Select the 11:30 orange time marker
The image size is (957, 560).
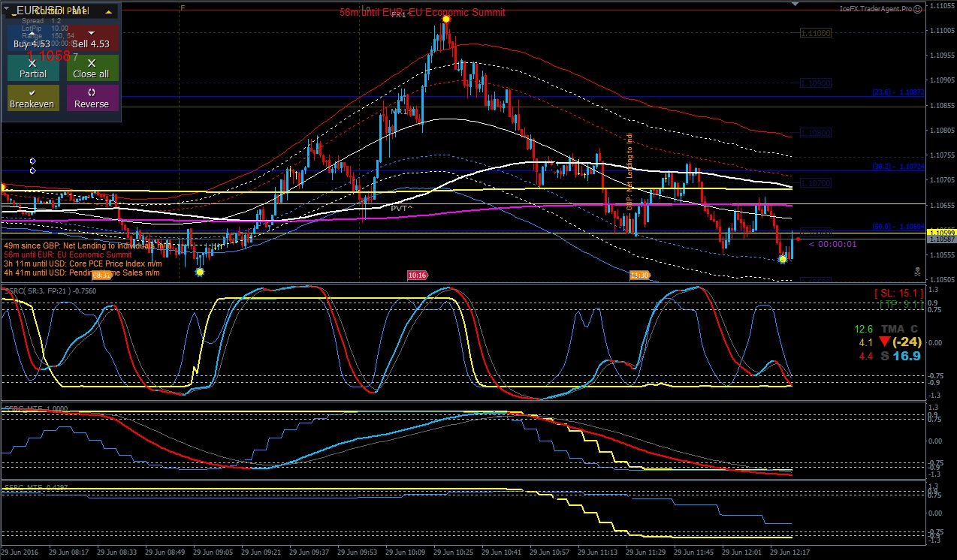[x=639, y=275]
